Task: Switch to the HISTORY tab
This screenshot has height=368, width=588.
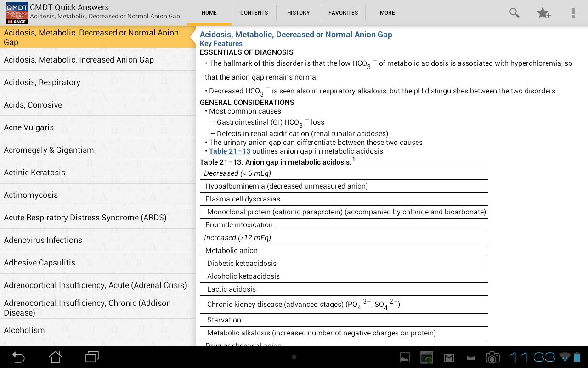Action: [299, 13]
